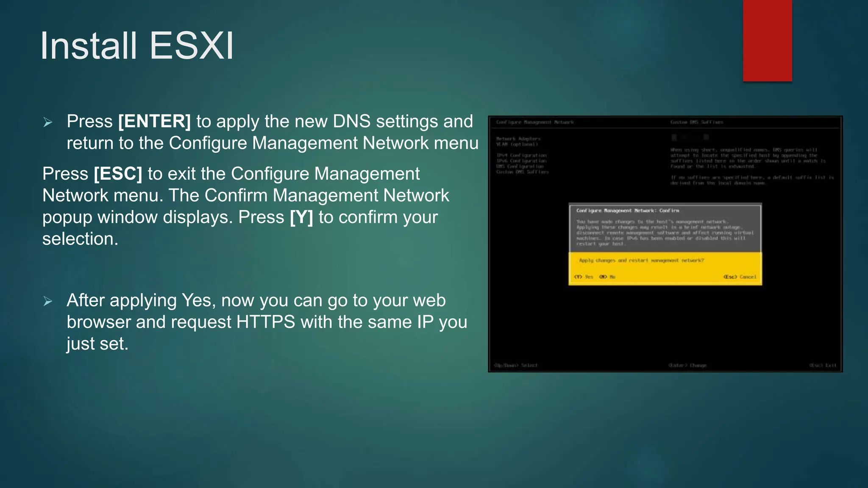Click 'Custom DNS Suffixes' panel heading
Viewport: 868px width, 488px height.
[697, 122]
